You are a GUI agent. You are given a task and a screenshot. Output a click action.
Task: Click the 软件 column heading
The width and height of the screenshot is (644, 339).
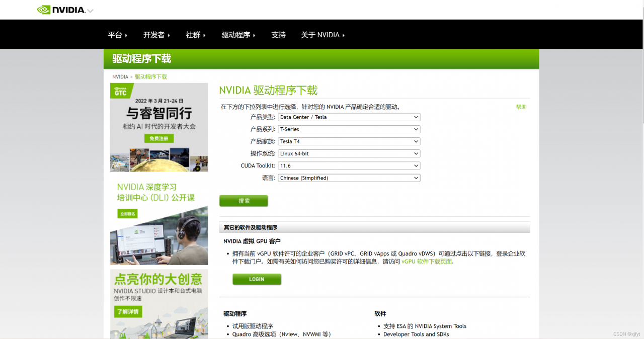point(380,313)
